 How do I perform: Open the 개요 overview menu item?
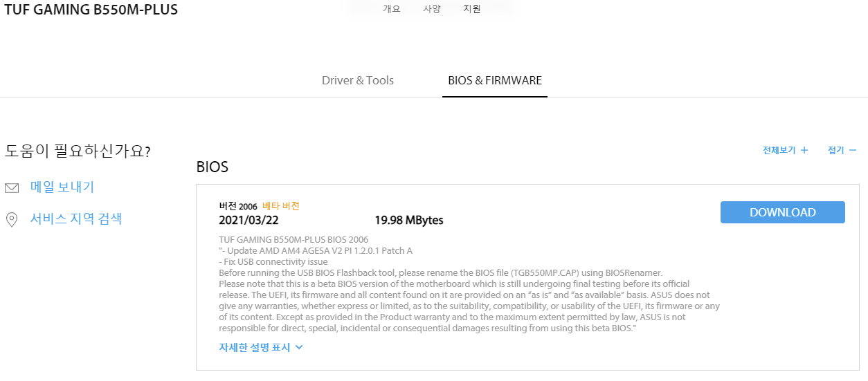tap(392, 9)
